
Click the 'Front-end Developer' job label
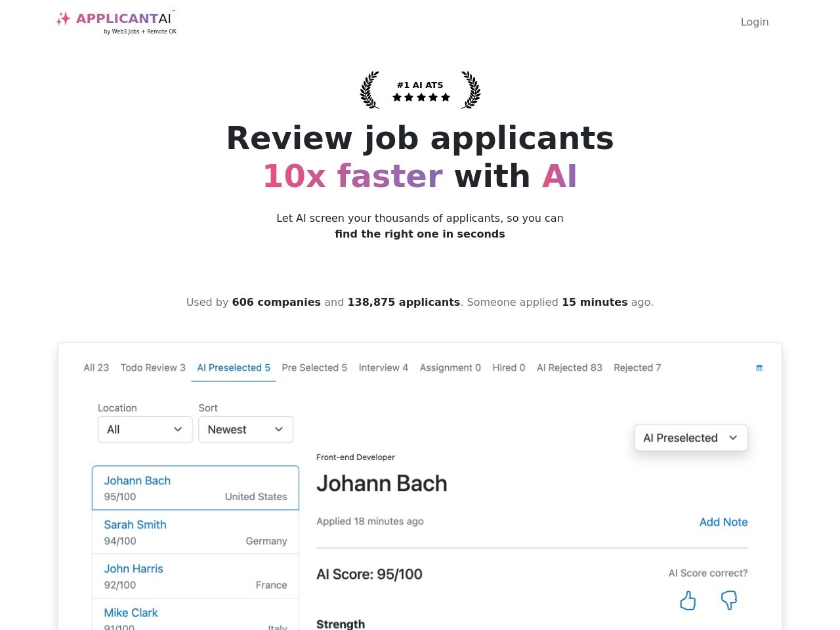pyautogui.click(x=356, y=457)
